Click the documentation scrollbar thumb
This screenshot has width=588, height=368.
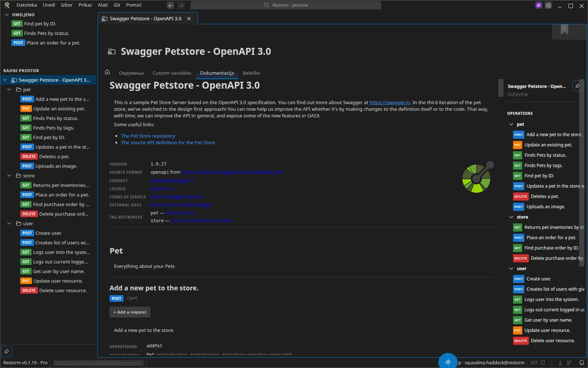(x=501, y=88)
